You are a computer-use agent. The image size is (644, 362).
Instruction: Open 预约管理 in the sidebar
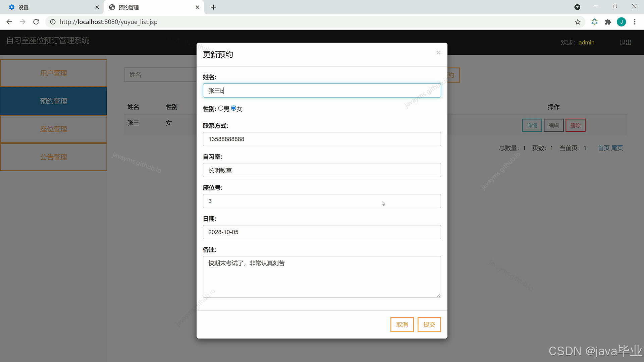(x=54, y=101)
